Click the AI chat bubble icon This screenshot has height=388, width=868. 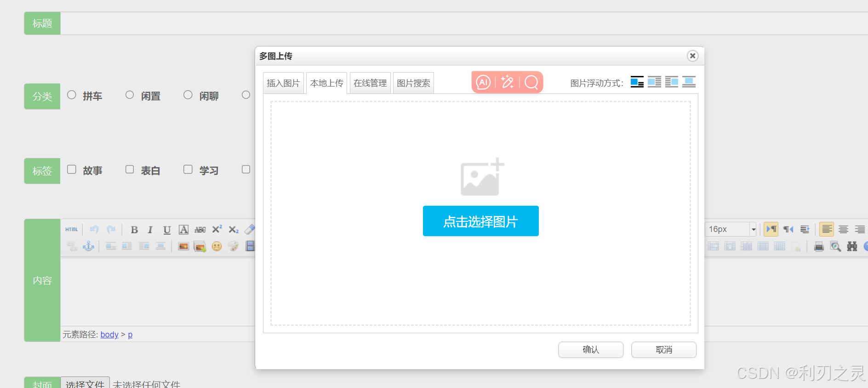(x=483, y=82)
